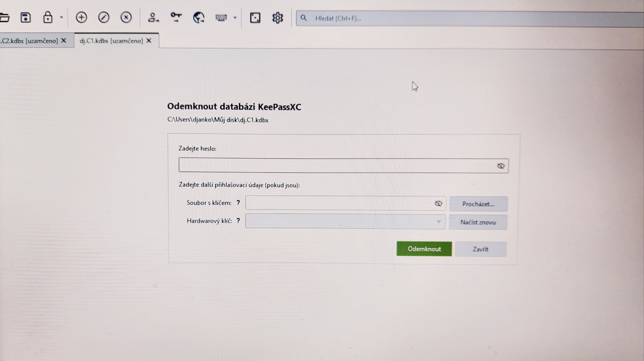Expand the auto-type keyboard dropdown
This screenshot has height=361, width=644.
(234, 18)
